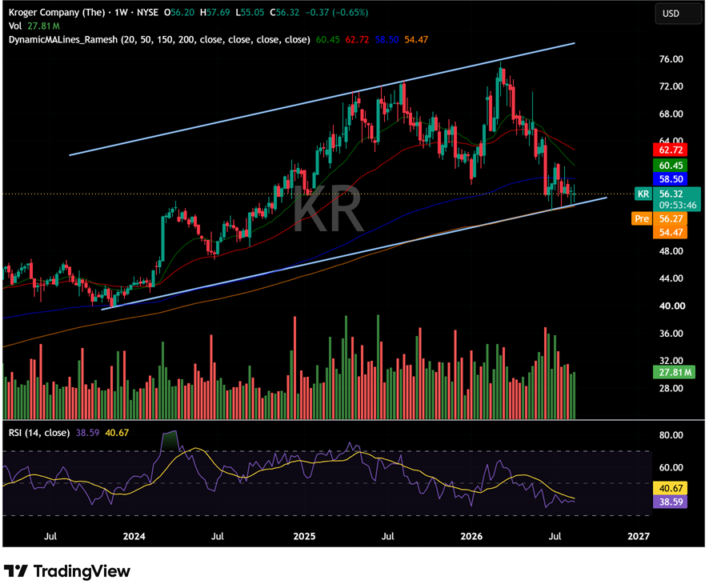Click the TradingView logo
This screenshot has height=588, width=709.
67,571
